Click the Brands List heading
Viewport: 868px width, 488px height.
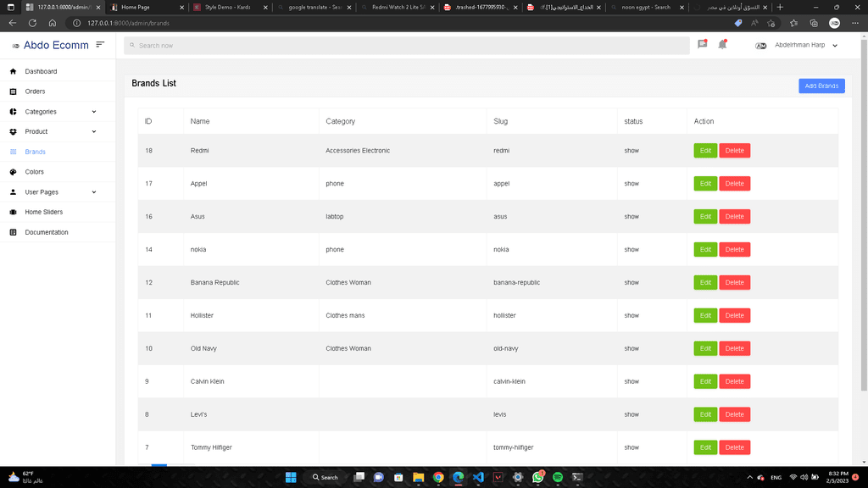[x=154, y=83]
